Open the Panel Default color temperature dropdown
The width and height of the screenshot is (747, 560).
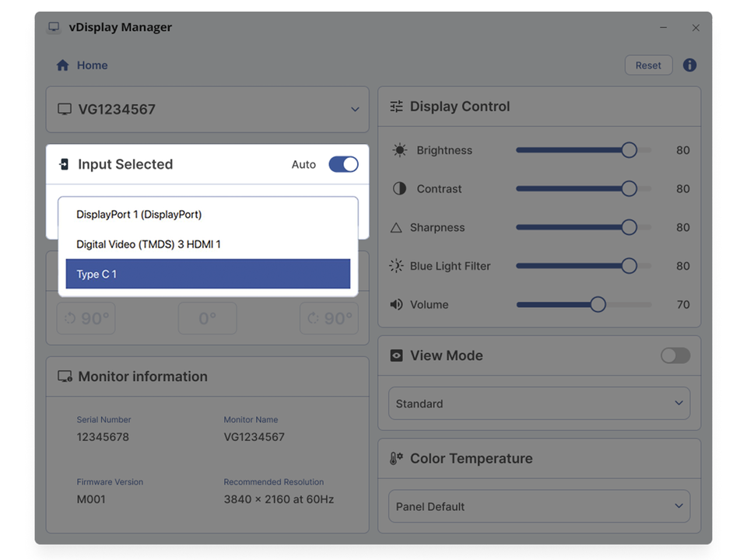click(538, 506)
